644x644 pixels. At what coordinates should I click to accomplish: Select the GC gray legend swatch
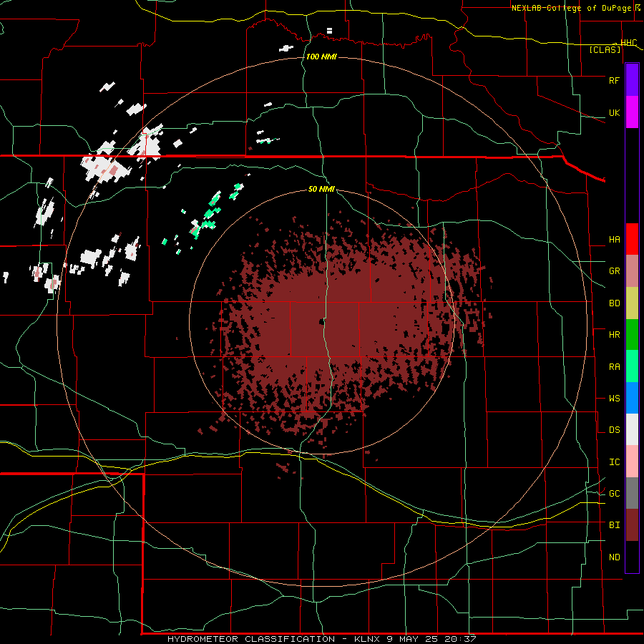pyautogui.click(x=632, y=493)
